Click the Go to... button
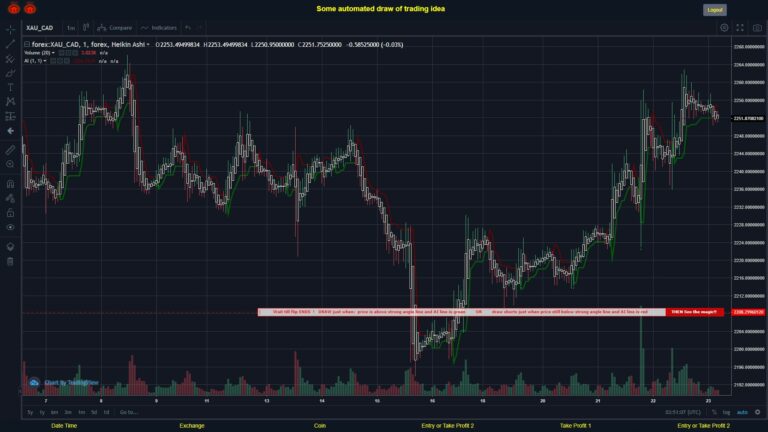The image size is (768, 432). pos(128,412)
